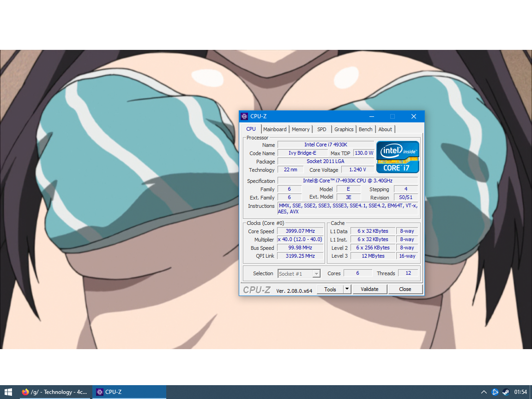Close CPU-Z with the title bar X
This screenshot has width=532, height=399.
pyautogui.click(x=414, y=116)
